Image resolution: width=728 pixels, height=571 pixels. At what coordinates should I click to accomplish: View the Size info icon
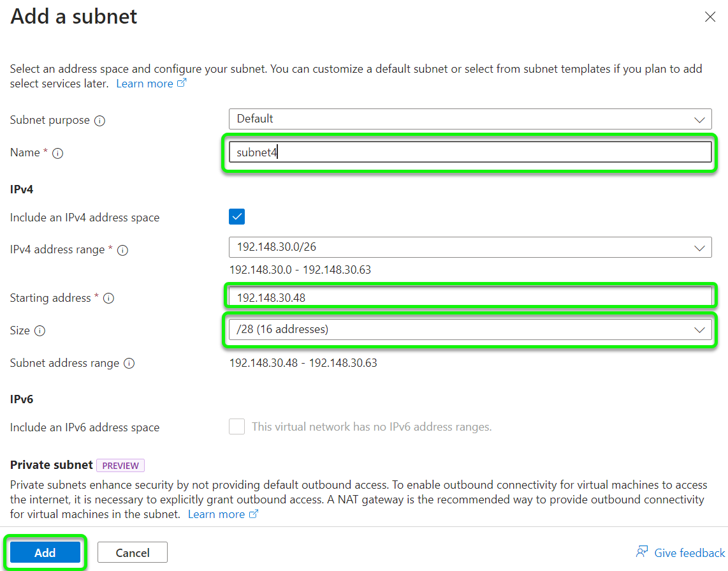41,330
